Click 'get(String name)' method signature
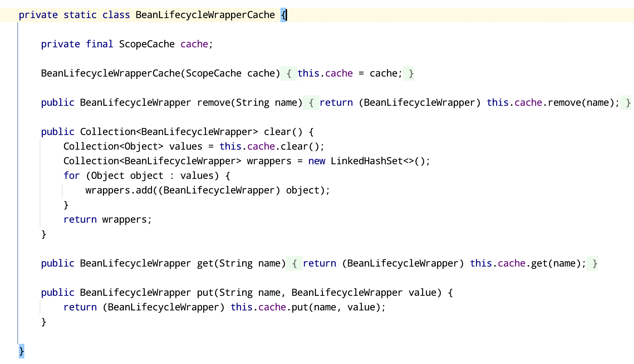 241,263
